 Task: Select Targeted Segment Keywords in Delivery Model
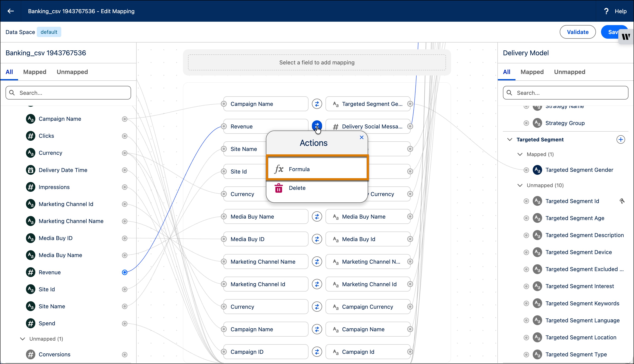pos(582,303)
